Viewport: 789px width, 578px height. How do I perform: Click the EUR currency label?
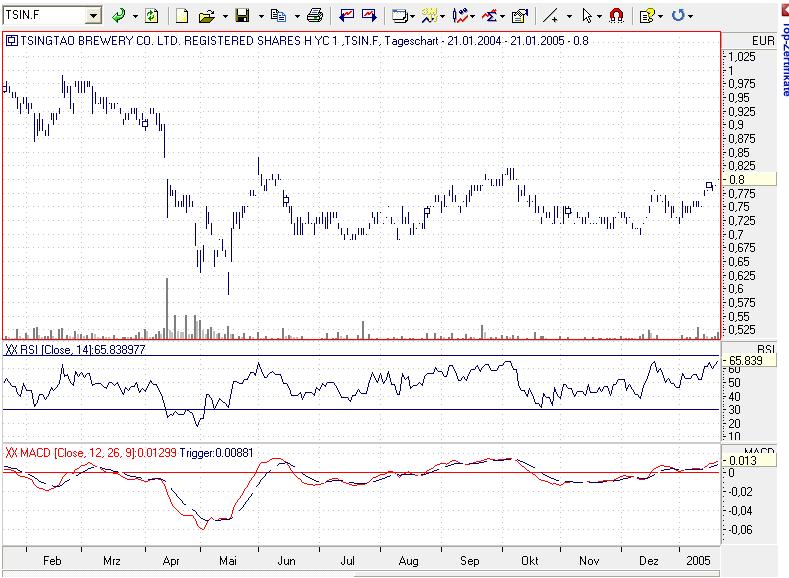pos(763,41)
